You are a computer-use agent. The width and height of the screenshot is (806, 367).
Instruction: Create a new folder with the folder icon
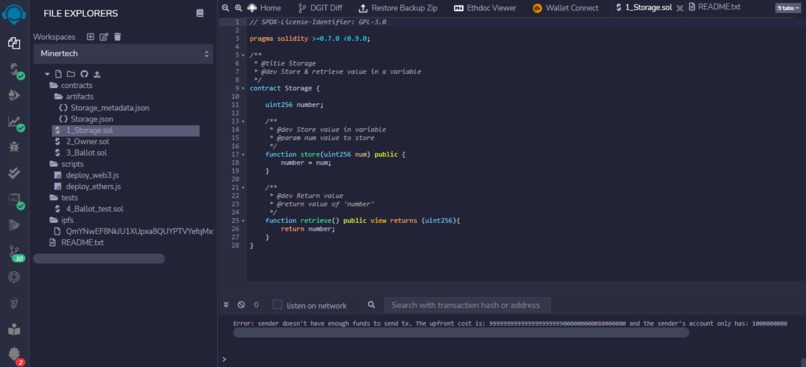70,75
